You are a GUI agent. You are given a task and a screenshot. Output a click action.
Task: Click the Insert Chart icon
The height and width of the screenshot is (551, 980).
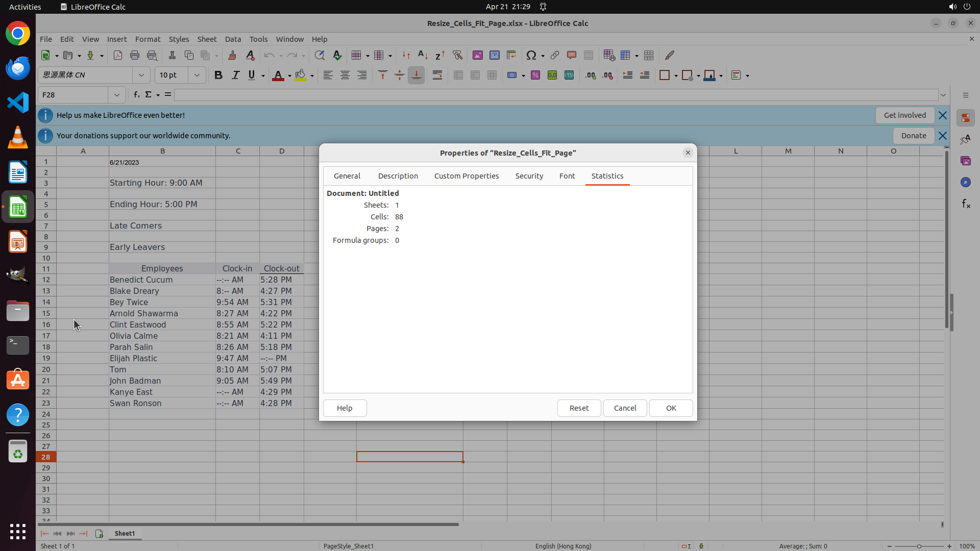494,55
